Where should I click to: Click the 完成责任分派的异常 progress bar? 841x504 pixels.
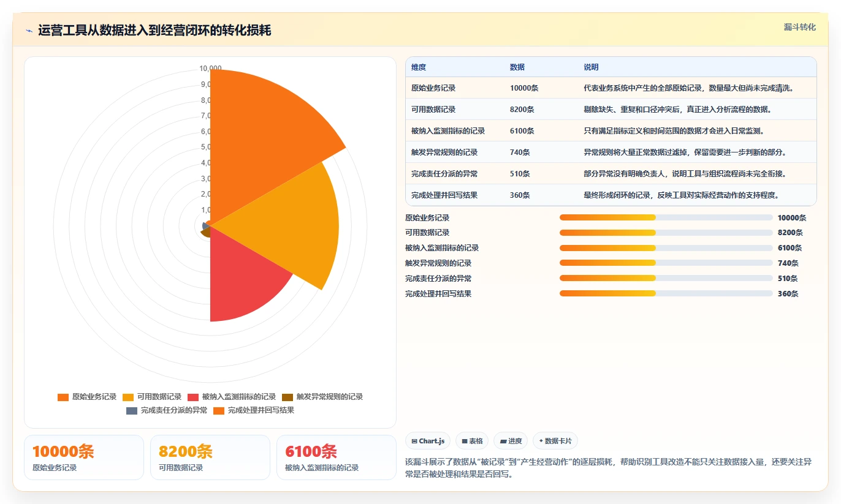tap(666, 279)
